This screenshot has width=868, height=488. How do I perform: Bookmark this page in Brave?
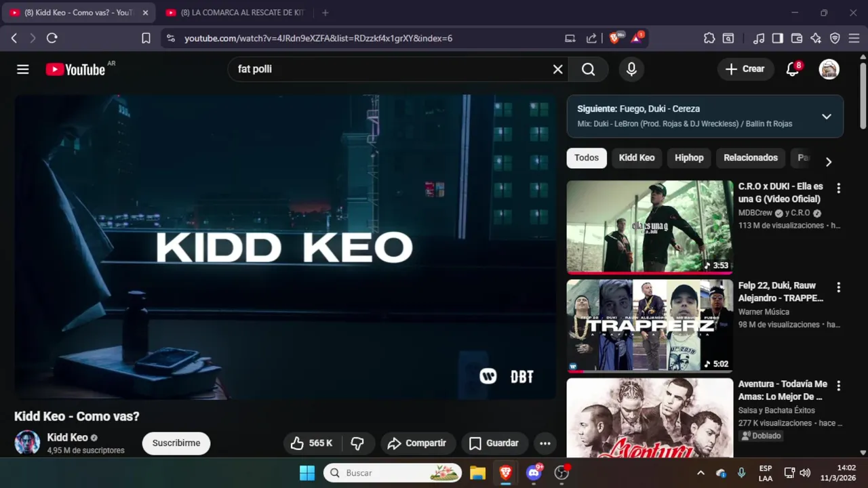(x=146, y=38)
